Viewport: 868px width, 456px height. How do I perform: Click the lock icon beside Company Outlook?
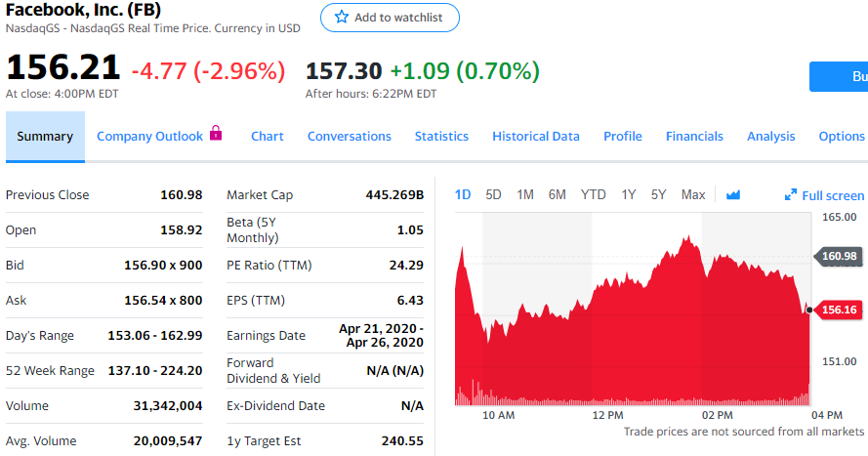tap(216, 134)
